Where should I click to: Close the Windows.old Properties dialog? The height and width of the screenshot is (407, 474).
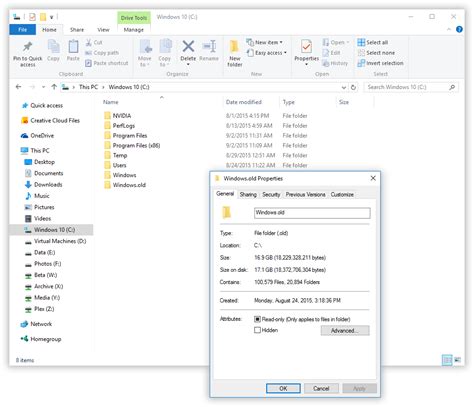(x=373, y=178)
